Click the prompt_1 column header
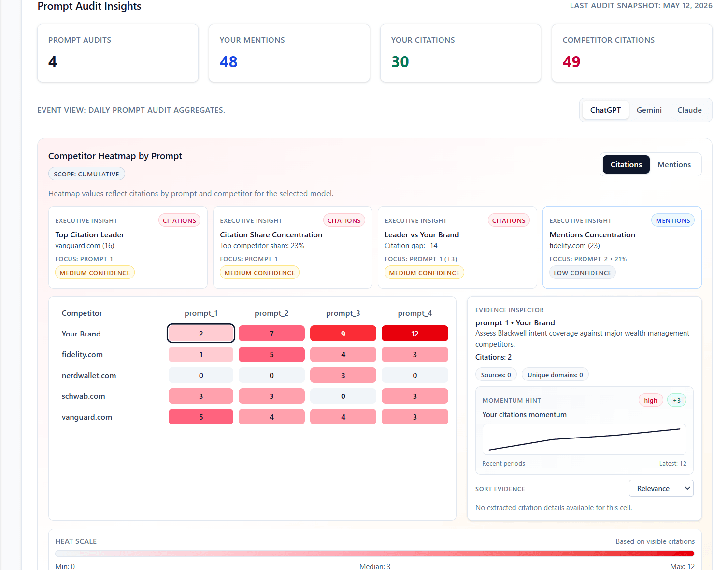Image resolution: width=728 pixels, height=570 pixels. point(201,313)
